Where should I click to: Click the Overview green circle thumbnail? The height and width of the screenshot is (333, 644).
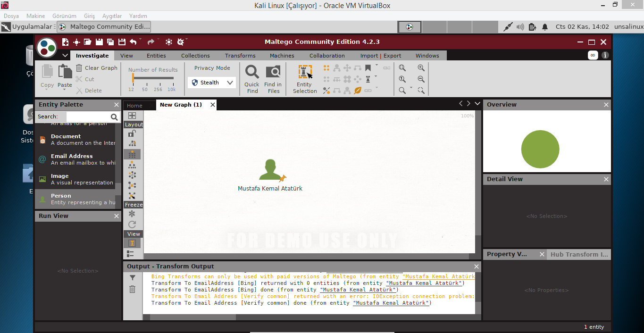(x=540, y=150)
